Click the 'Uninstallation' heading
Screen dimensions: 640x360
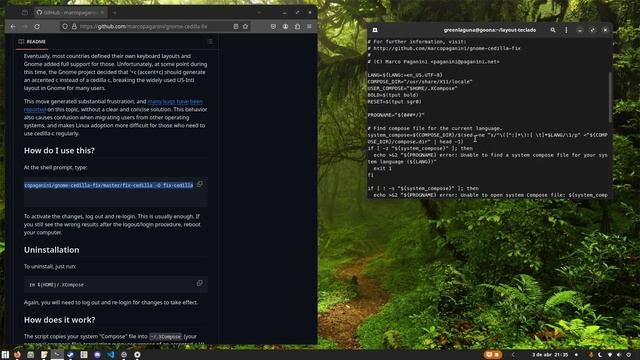click(x=51, y=250)
